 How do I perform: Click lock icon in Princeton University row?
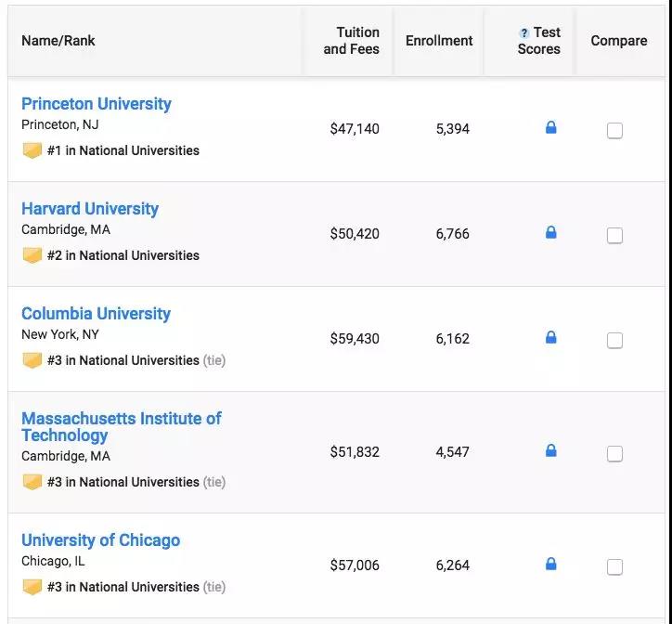point(550,128)
